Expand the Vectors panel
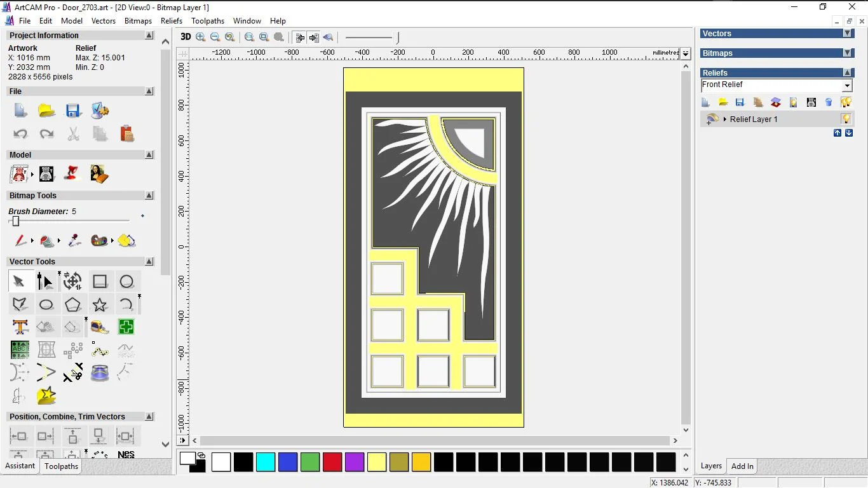 click(x=847, y=34)
